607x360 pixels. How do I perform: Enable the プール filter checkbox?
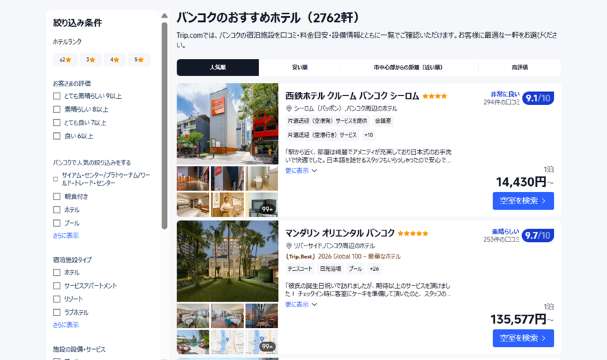click(x=57, y=223)
